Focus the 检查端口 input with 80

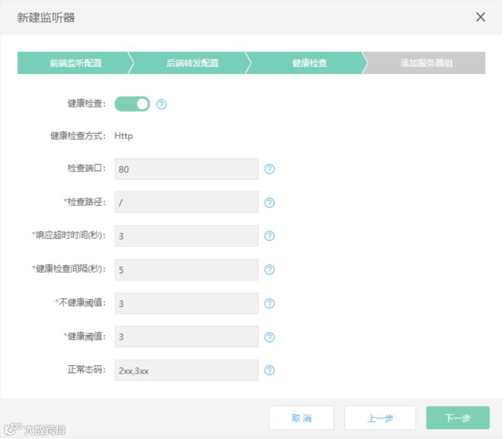pyautogui.click(x=186, y=169)
